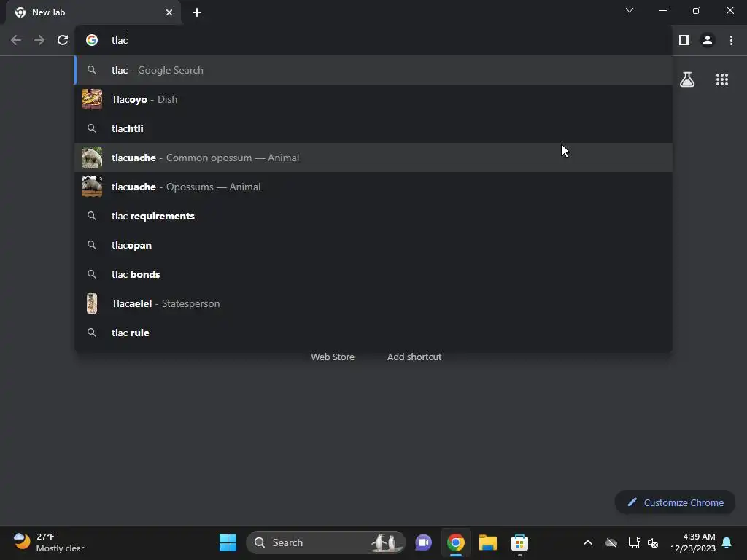Click the browser forward arrow
747x560 pixels.
pos(39,41)
